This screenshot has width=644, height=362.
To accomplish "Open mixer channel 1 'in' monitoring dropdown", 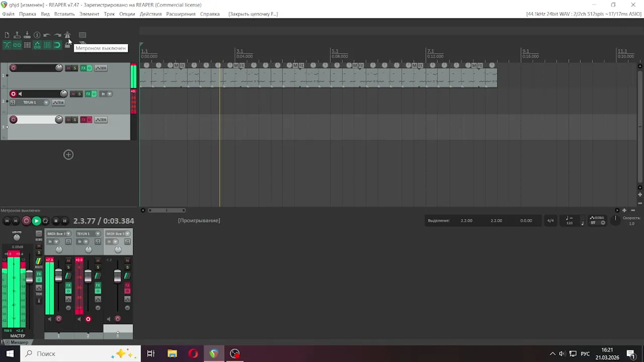I will point(53,242).
